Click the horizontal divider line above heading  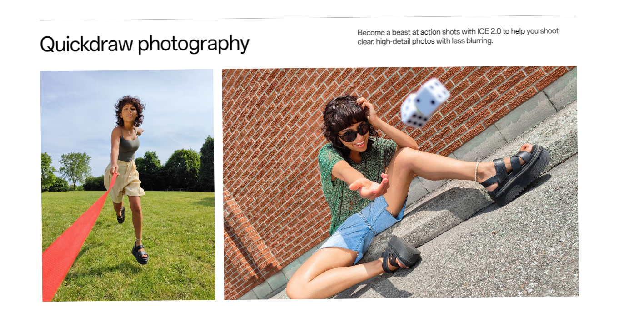308,18
